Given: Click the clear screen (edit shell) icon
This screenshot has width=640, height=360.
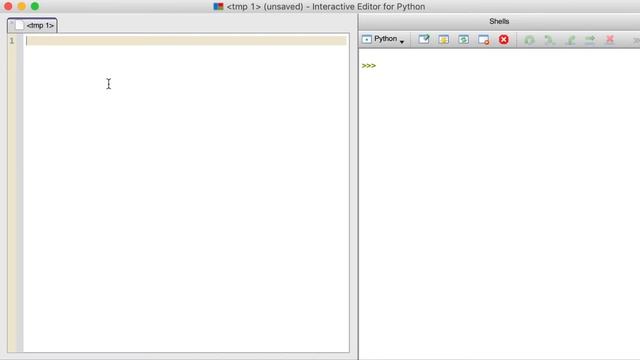Looking at the screenshot, I should coord(424,40).
